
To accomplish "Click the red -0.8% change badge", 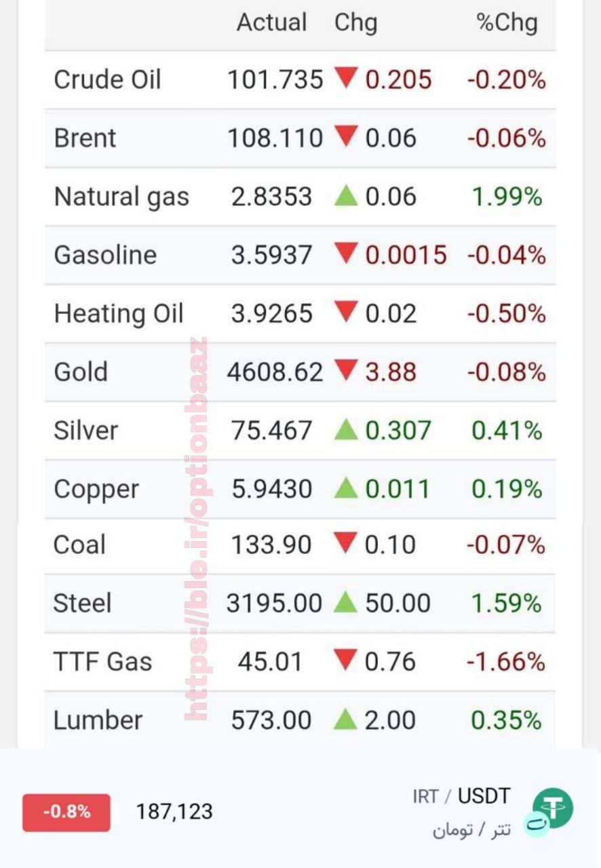I will 66,812.
